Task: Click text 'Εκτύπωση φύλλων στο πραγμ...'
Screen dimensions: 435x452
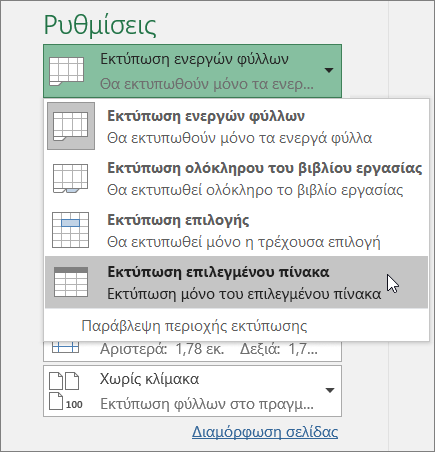Action: click(x=207, y=404)
